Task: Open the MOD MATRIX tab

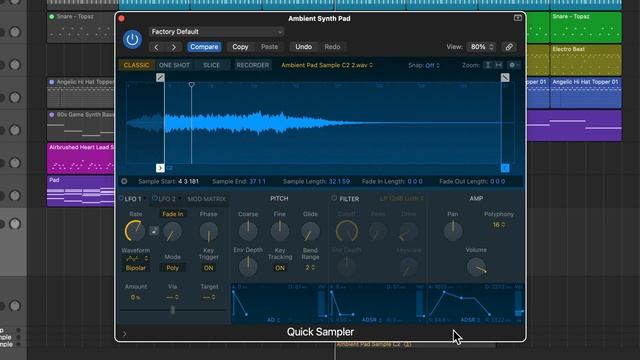Action: pos(207,199)
